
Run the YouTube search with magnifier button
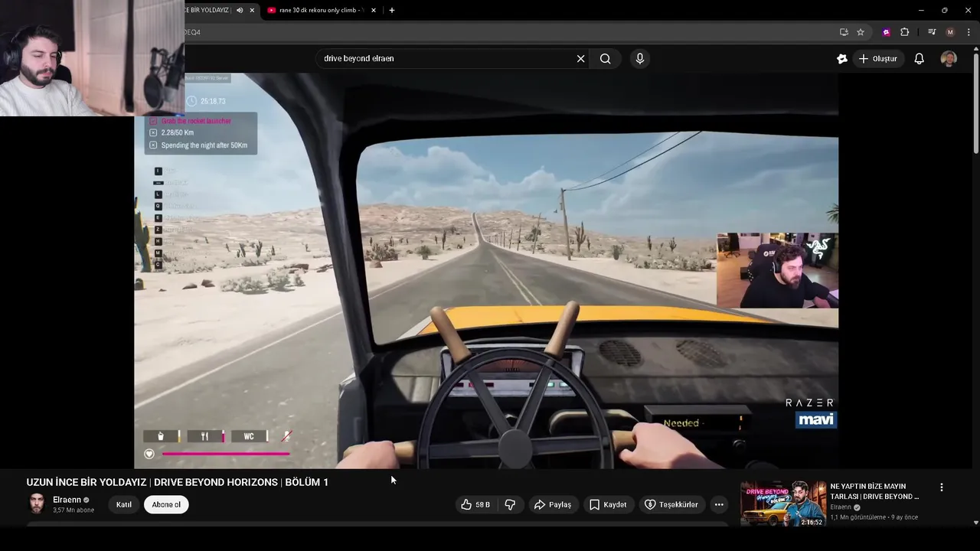click(606, 58)
